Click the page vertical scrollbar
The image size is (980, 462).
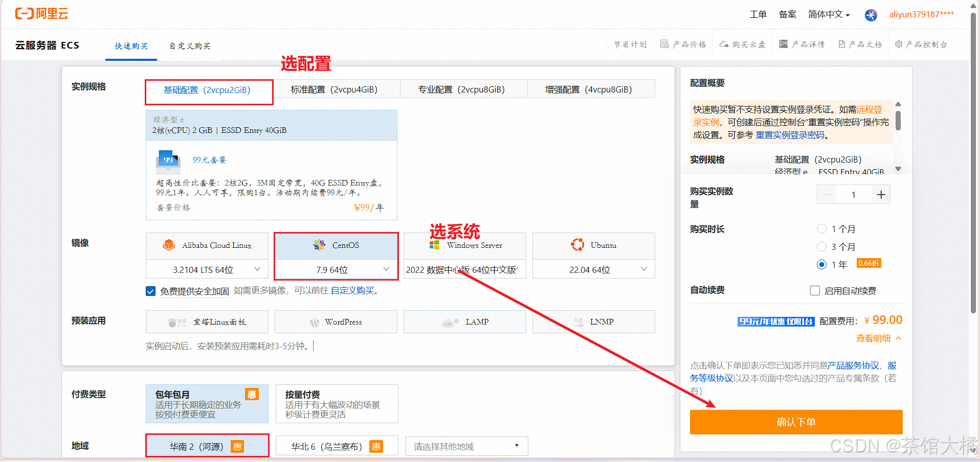point(973,164)
